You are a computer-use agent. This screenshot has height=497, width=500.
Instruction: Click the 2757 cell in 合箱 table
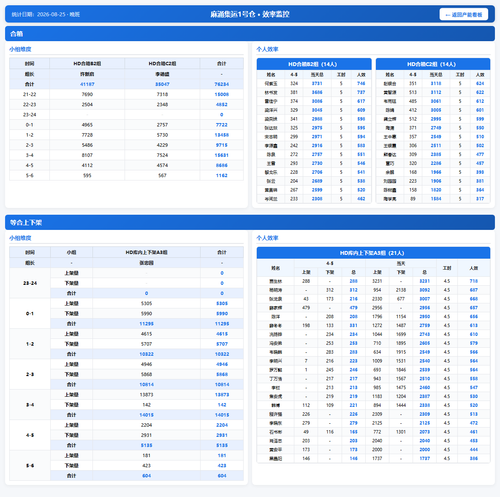tap(162, 125)
